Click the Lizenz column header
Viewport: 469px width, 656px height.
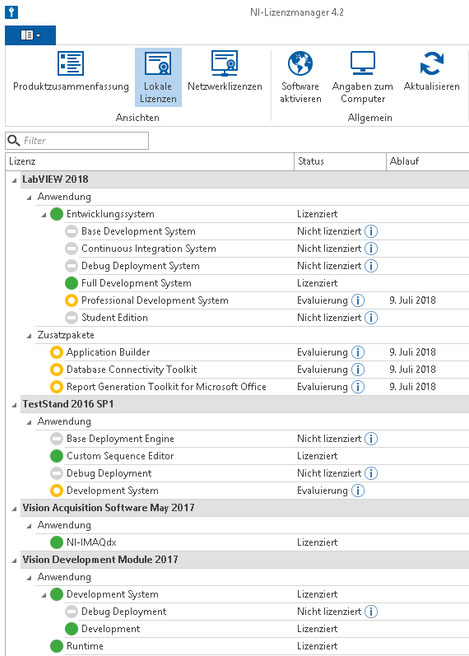click(x=150, y=161)
